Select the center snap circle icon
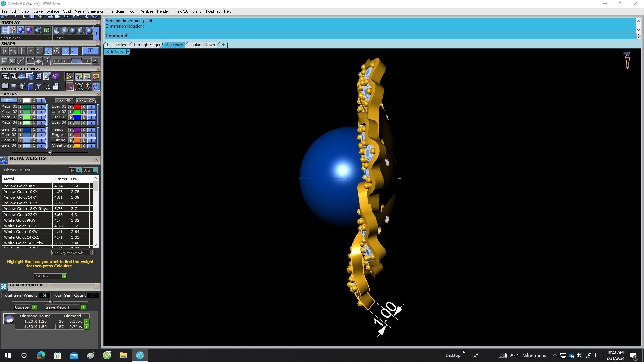The width and height of the screenshot is (644, 362). (57, 51)
